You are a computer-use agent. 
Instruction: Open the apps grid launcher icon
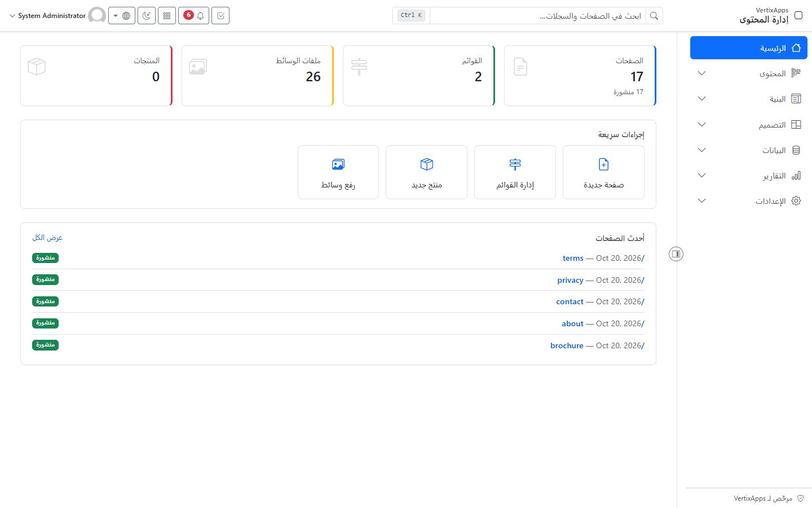tap(167, 16)
